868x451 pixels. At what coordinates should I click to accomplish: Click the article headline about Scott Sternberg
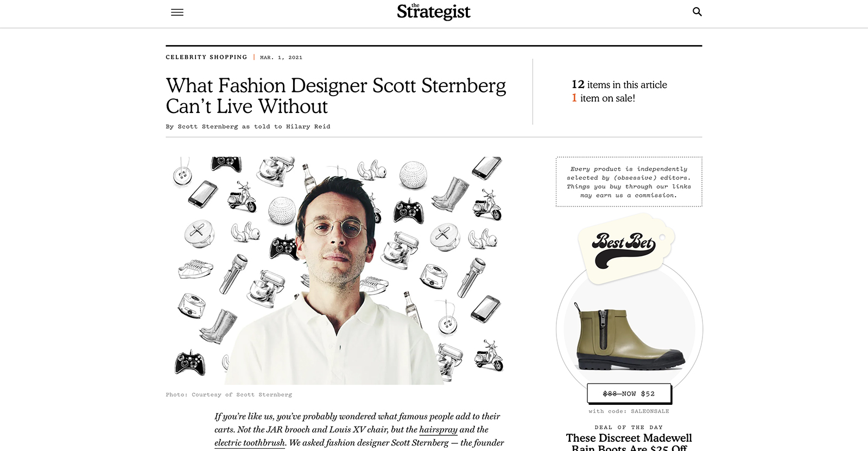pyautogui.click(x=335, y=96)
